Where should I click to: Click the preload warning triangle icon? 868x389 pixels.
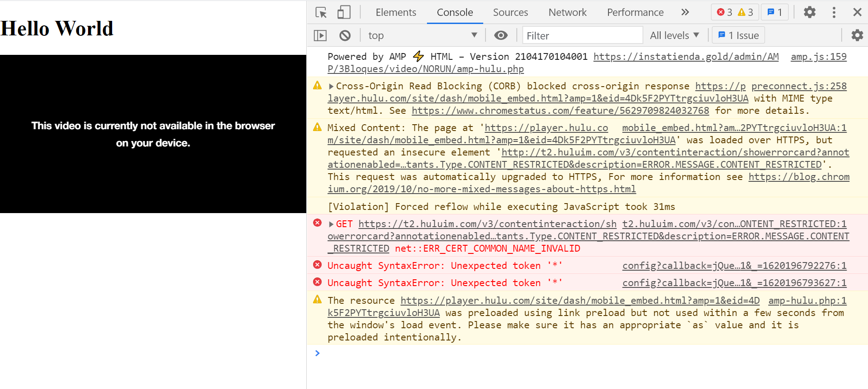pyautogui.click(x=318, y=300)
